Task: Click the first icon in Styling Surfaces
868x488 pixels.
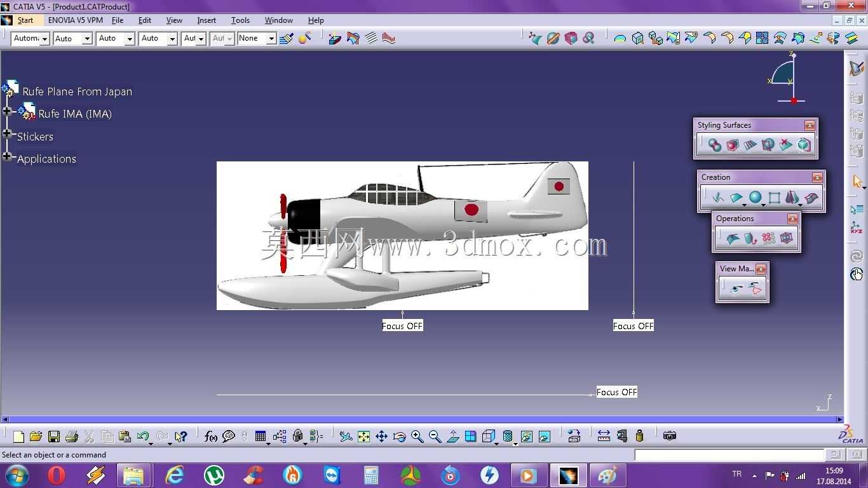Action: tap(715, 146)
